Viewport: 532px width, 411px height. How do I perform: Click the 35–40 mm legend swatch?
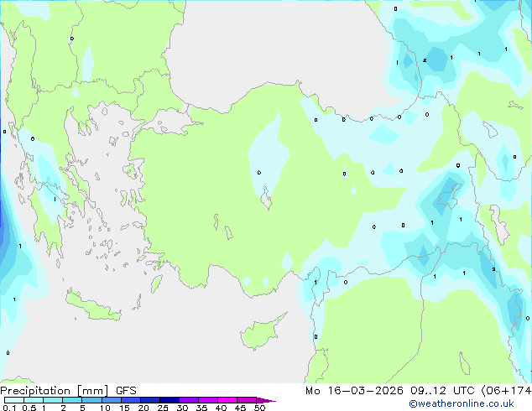(208, 400)
